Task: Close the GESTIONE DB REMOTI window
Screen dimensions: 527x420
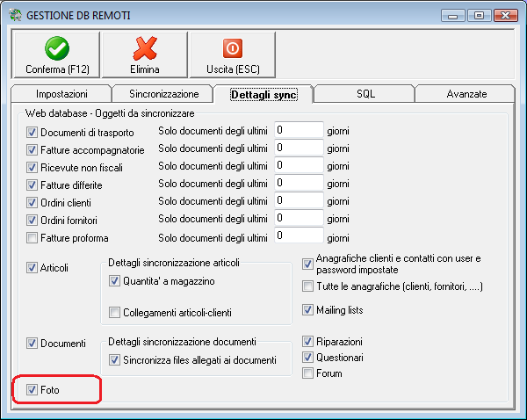Action: pyautogui.click(x=506, y=16)
